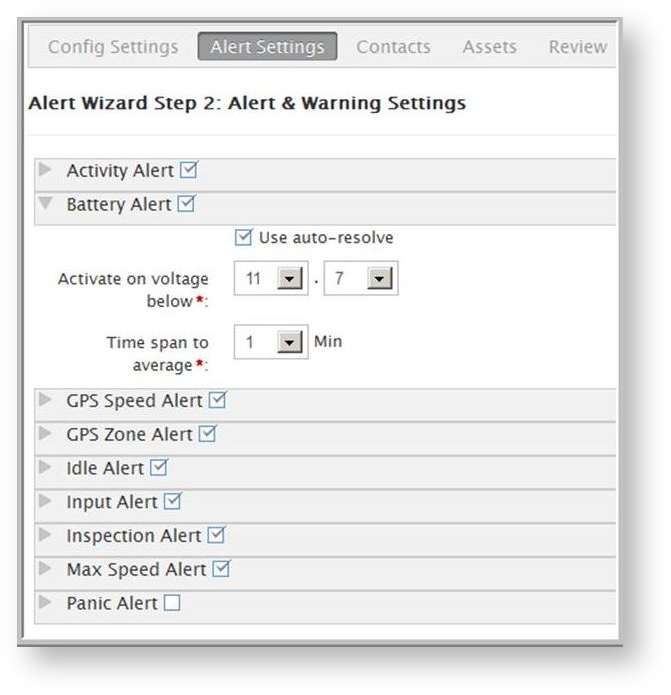
Task: Toggle the Inspection Alert checkbox
Action: 217,535
